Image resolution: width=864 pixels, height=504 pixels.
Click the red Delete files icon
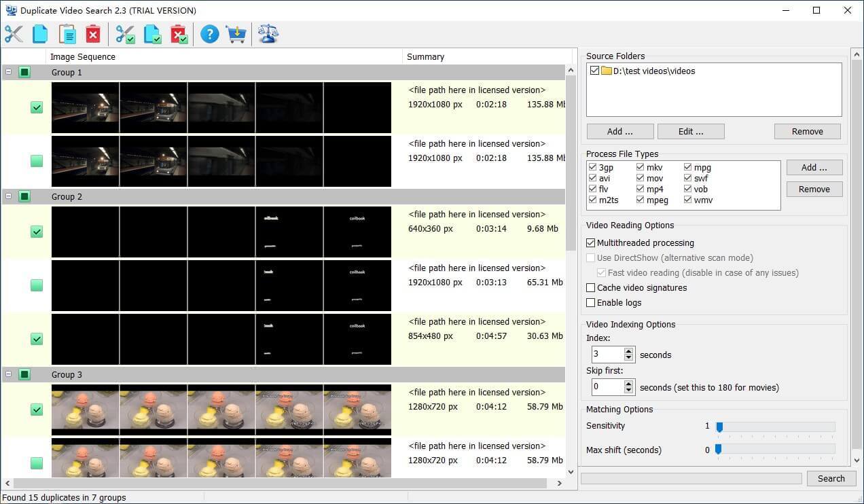[x=92, y=33]
